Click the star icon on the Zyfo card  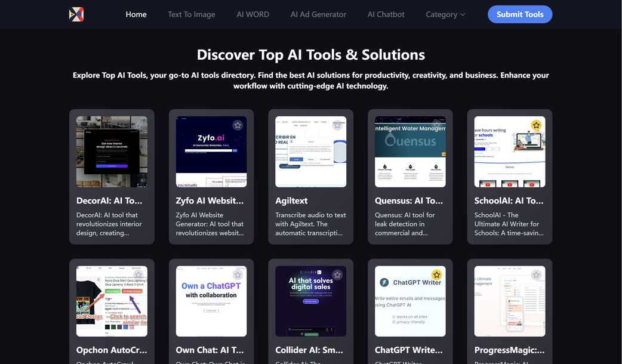tap(237, 125)
